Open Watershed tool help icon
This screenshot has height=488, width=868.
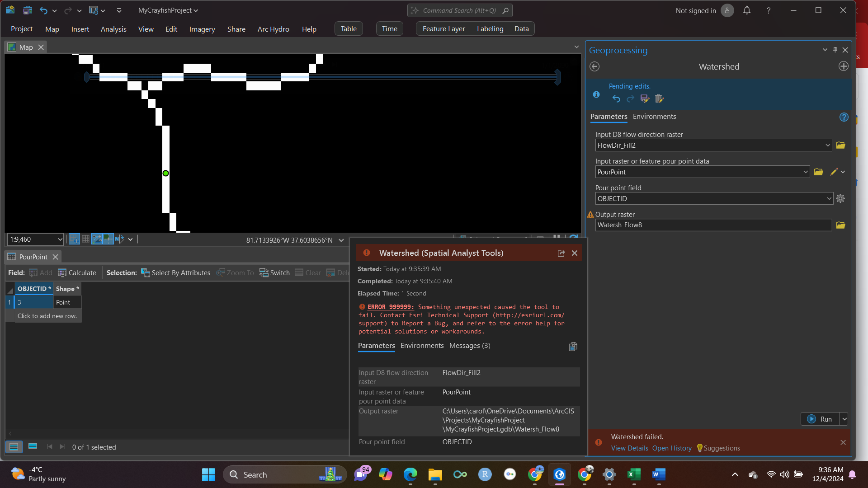(844, 117)
